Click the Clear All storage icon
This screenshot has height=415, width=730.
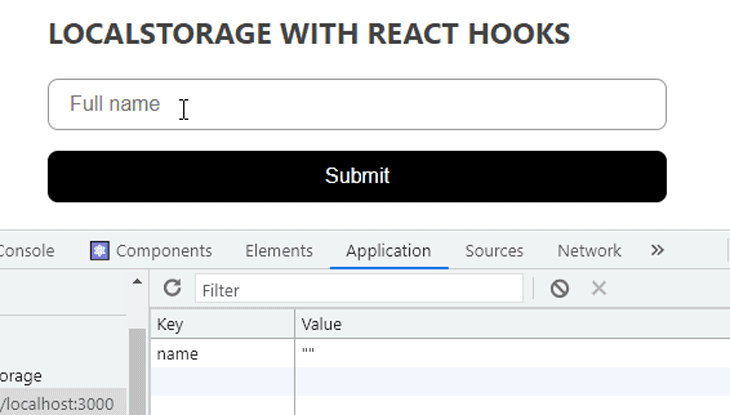[560, 288]
